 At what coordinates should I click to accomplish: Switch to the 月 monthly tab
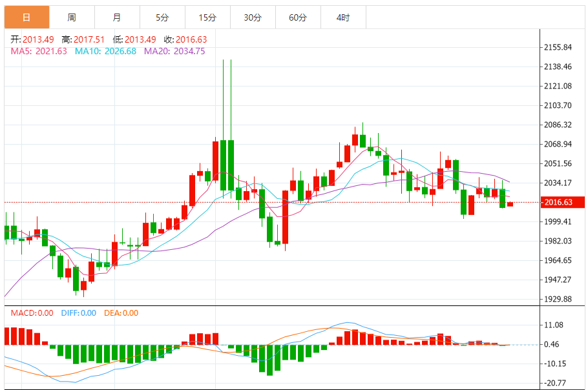[x=117, y=17]
